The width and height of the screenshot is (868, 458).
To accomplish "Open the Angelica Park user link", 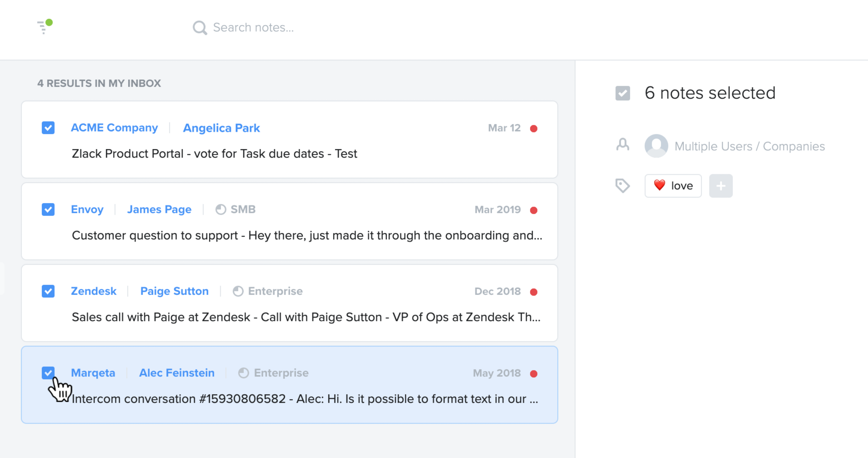I will click(221, 128).
